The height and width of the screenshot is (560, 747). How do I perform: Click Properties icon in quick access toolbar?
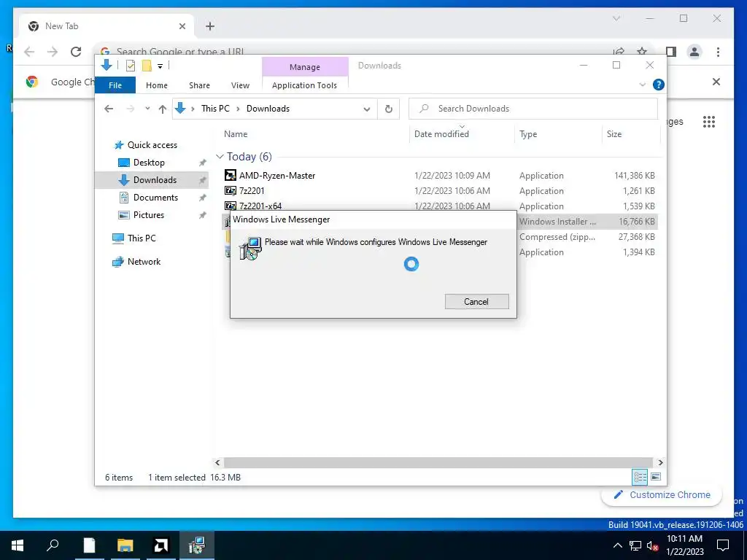130,66
